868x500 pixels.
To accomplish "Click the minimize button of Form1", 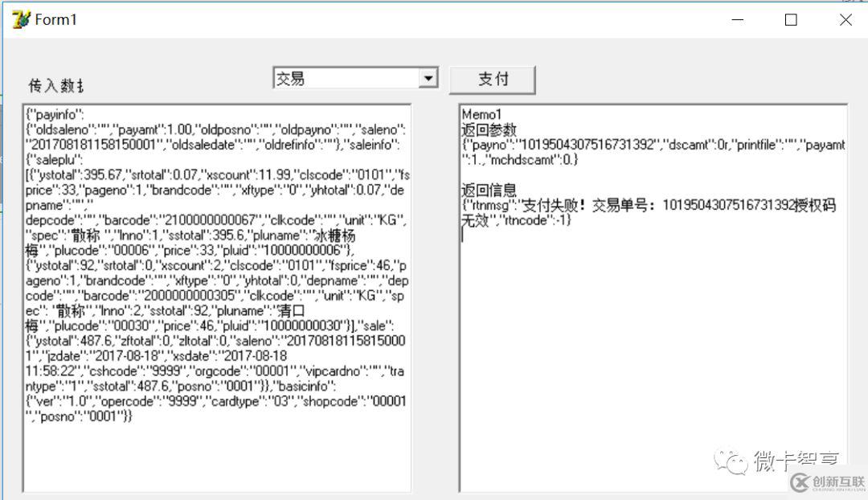I will click(737, 19).
